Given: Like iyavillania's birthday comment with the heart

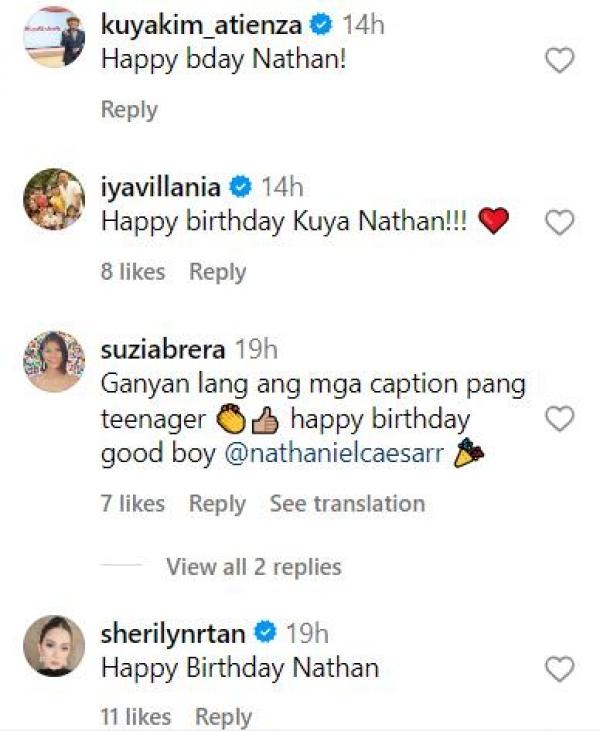Looking at the screenshot, I should point(559,222).
